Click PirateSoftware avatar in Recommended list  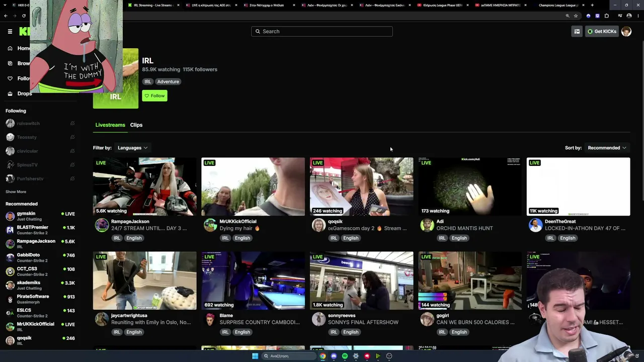(x=10, y=299)
